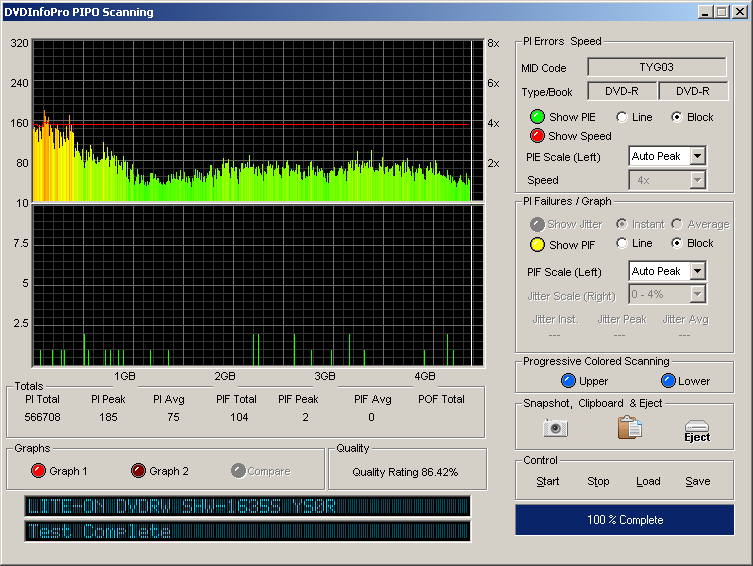This screenshot has width=753, height=566.
Task: Close the DVDInfoPro PIPO Scanning window
Action: pyautogui.click(x=740, y=12)
